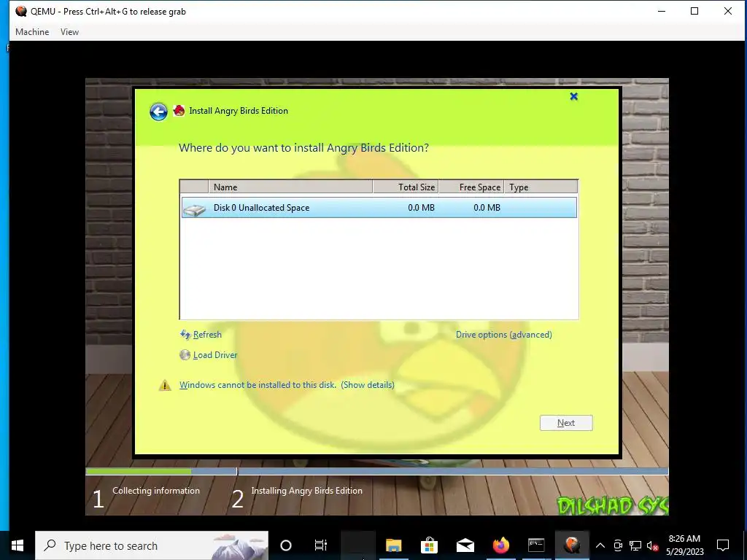Open Firefox from the taskbar
The width and height of the screenshot is (747, 560).
[500, 545]
